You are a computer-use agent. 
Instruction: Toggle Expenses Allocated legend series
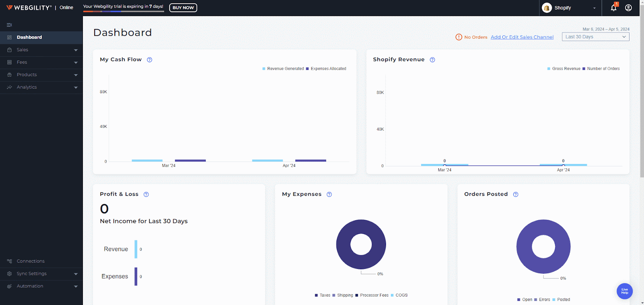pos(328,69)
